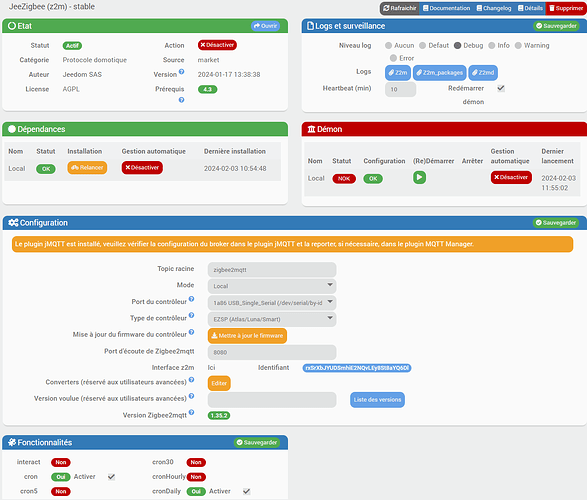Viewport: 587px width, 500px height.
Task: Open the Détails button
Action: point(530,8)
